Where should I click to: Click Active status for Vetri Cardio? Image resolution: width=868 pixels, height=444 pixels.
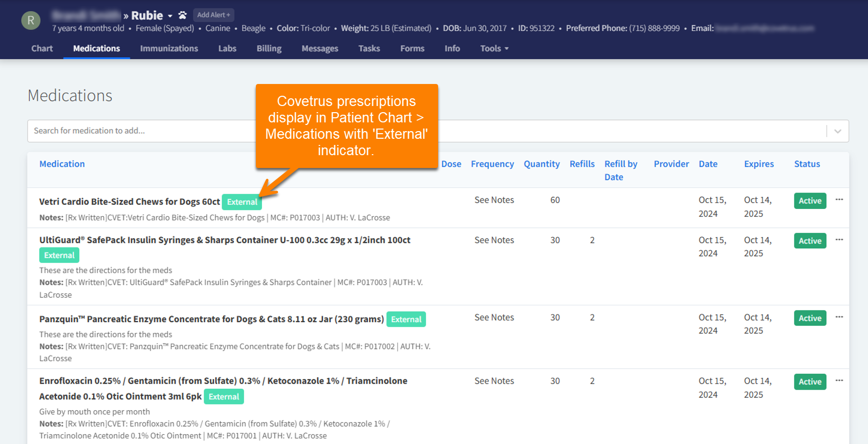(x=810, y=201)
